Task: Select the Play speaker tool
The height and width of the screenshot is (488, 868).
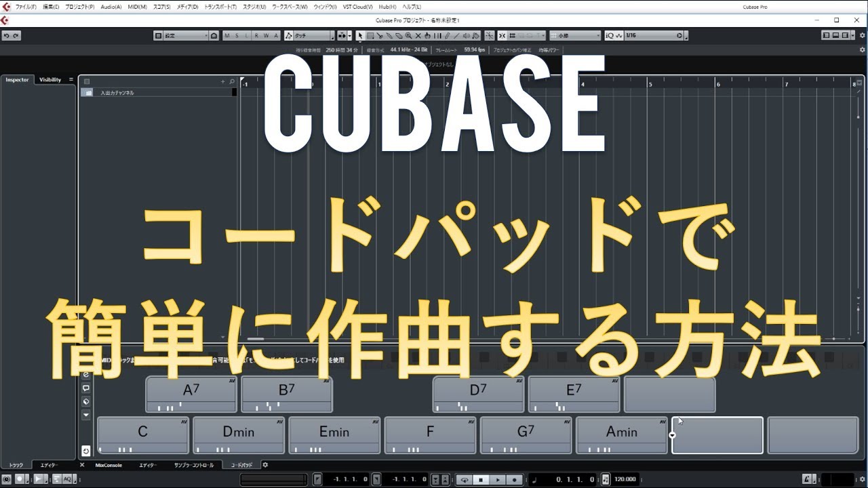Action: pyautogui.click(x=466, y=35)
